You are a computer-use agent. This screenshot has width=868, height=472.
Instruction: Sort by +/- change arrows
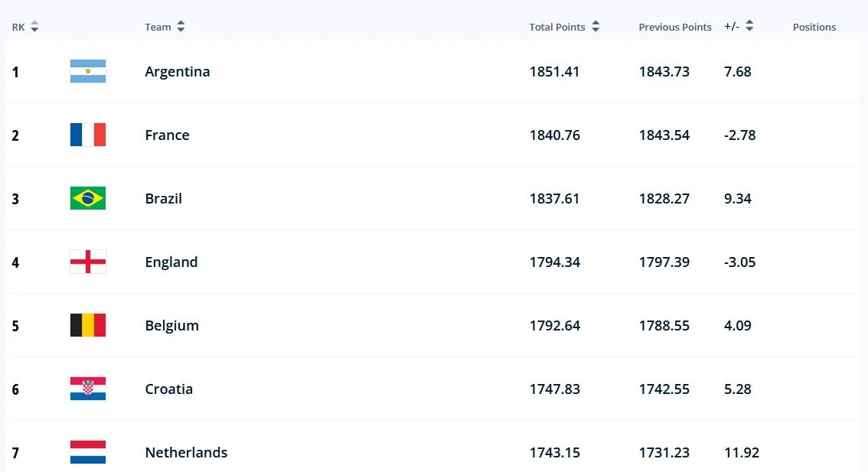[749, 27]
